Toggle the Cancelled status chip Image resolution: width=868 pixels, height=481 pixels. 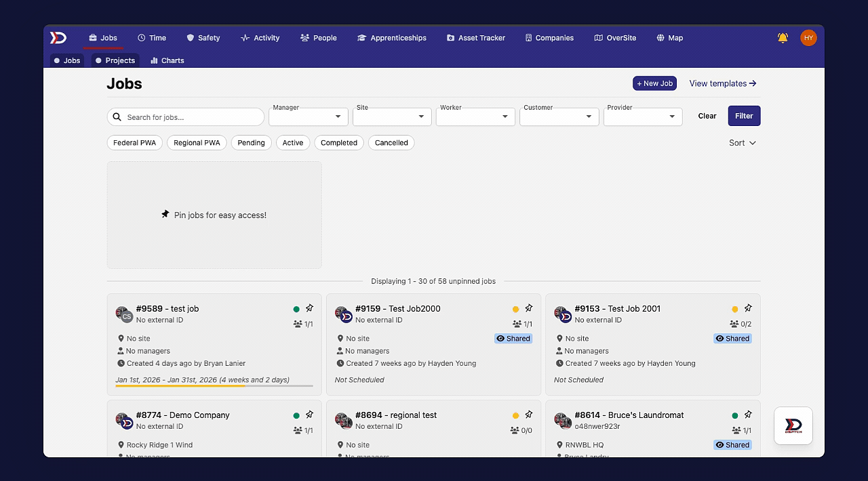391,143
